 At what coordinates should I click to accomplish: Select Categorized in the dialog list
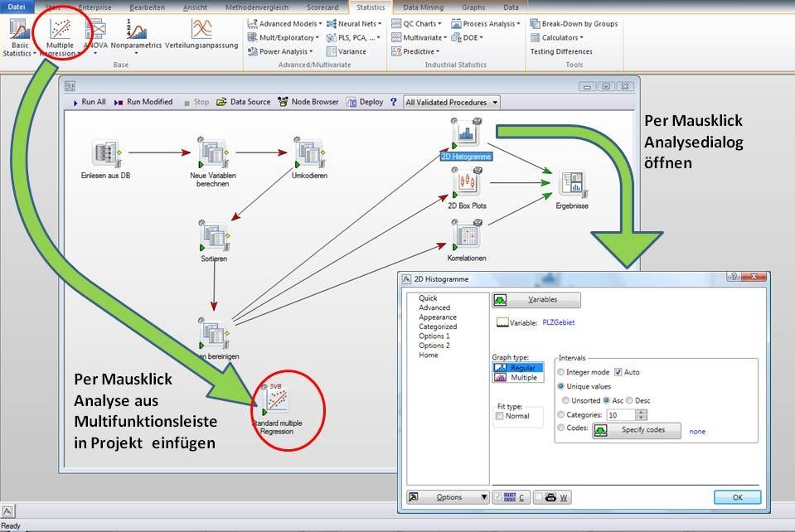pos(438,326)
